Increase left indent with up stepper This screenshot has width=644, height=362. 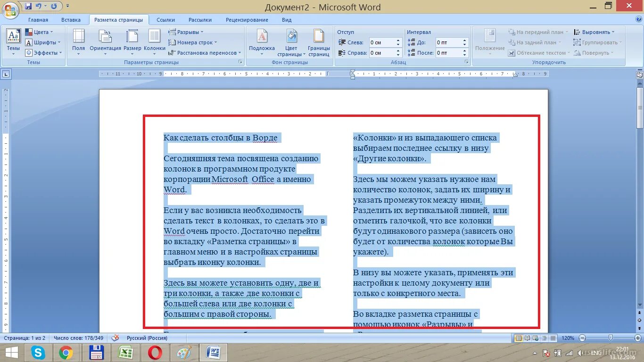tap(398, 40)
